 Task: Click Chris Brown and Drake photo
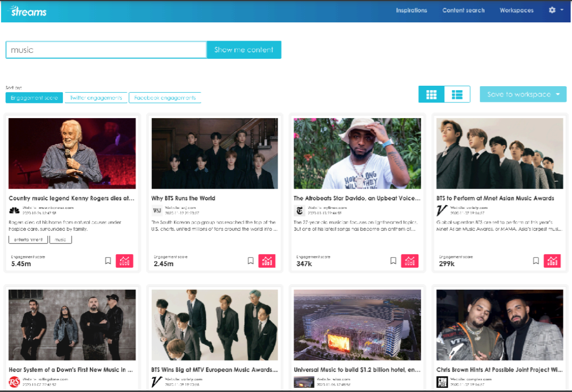tap(500, 325)
